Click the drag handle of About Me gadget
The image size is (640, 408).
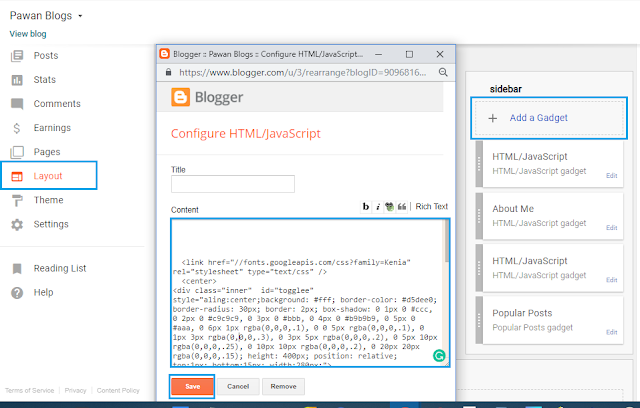pos(479,216)
